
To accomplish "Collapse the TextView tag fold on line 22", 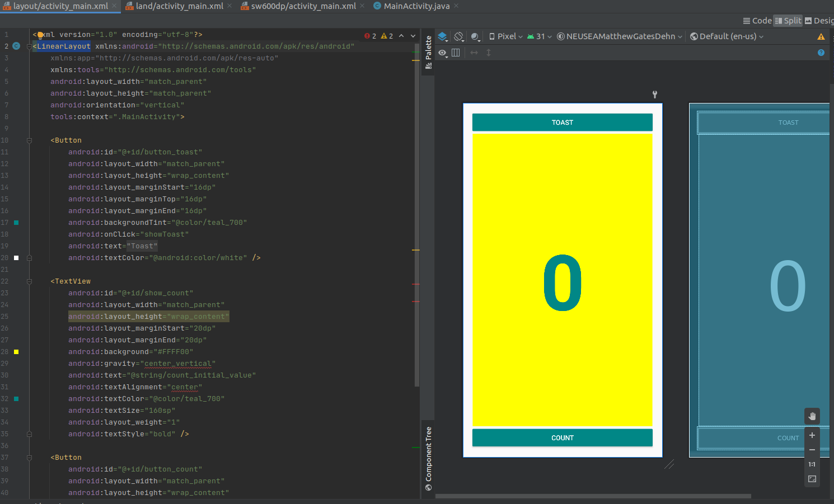I will [x=29, y=281].
